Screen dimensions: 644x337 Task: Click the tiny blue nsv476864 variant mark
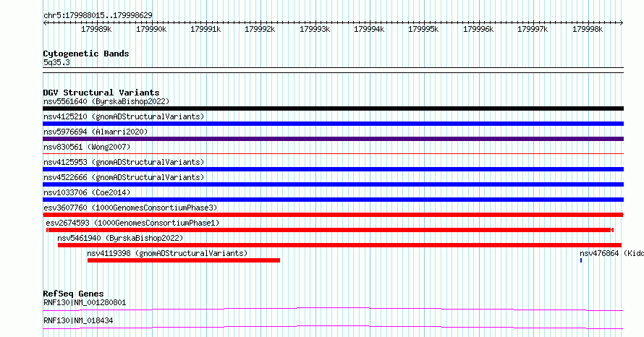[581, 260]
